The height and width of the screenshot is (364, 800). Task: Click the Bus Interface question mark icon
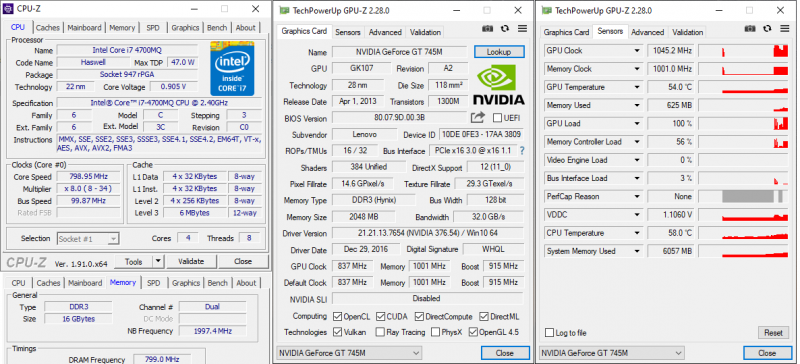pos(522,151)
